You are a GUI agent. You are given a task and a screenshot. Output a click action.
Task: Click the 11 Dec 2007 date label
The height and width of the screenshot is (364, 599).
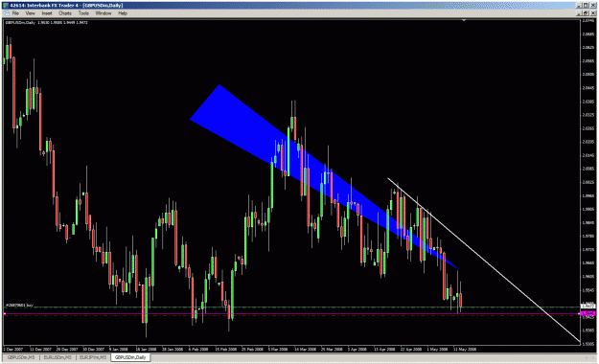(40, 349)
